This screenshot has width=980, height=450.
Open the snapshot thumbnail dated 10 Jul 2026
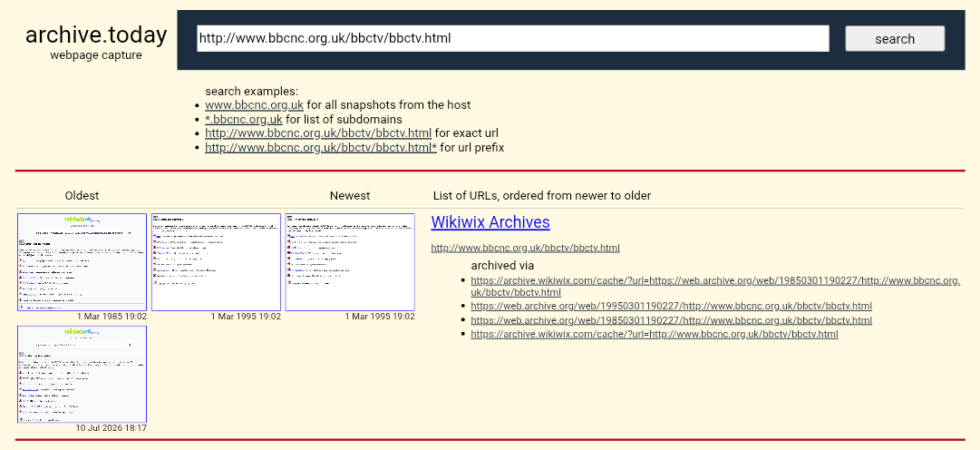click(x=82, y=375)
